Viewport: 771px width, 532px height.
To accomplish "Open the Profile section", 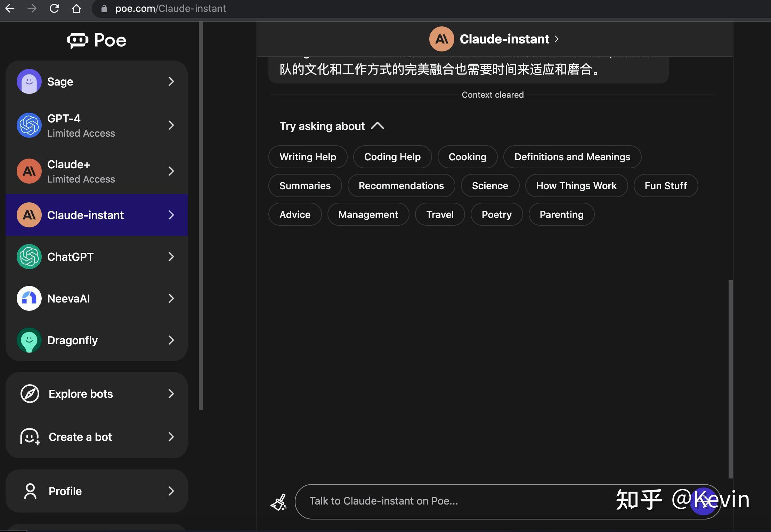I will (65, 491).
